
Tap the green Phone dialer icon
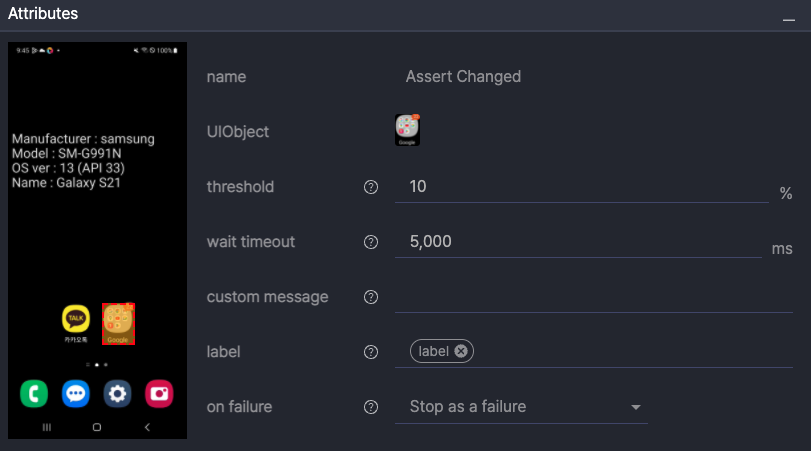(34, 393)
